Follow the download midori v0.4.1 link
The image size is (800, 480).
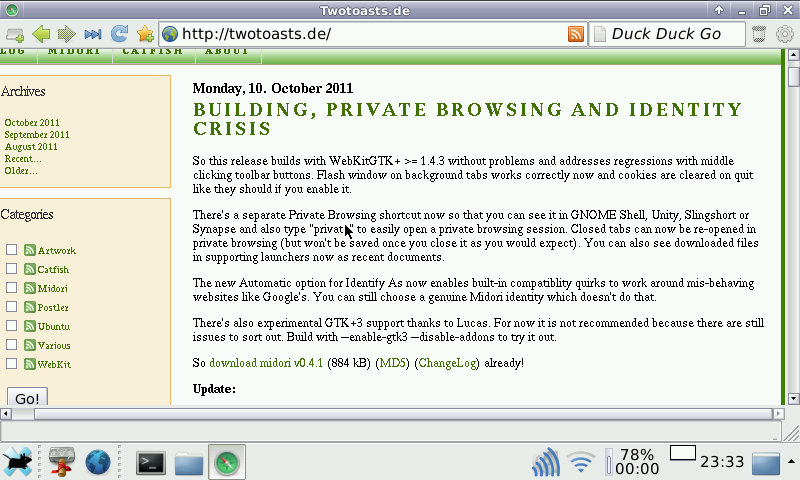266,362
